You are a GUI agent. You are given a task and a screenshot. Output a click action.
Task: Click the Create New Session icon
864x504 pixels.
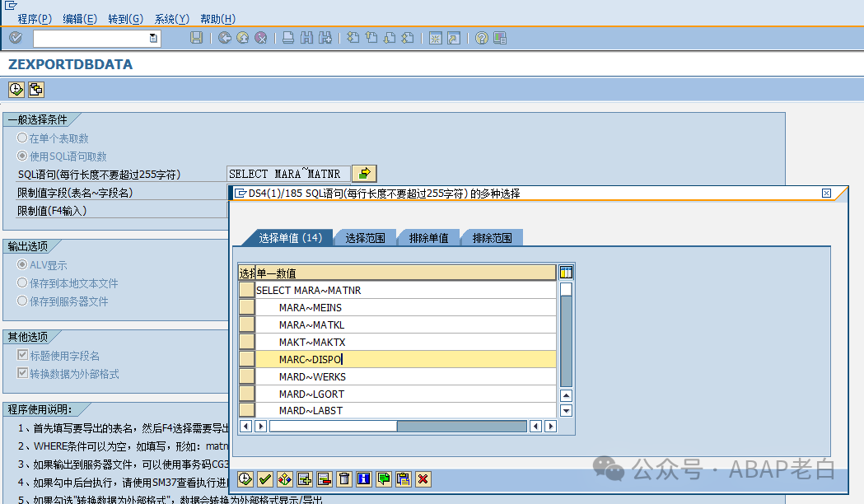click(436, 37)
